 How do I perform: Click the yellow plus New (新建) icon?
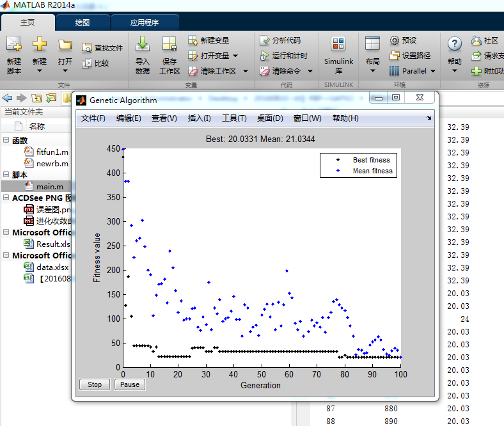coord(40,43)
